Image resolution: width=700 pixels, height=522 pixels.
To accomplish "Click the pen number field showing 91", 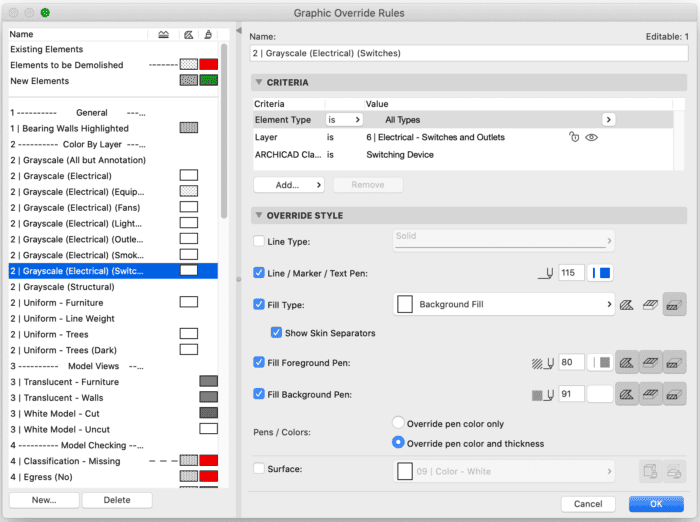I will [571, 394].
